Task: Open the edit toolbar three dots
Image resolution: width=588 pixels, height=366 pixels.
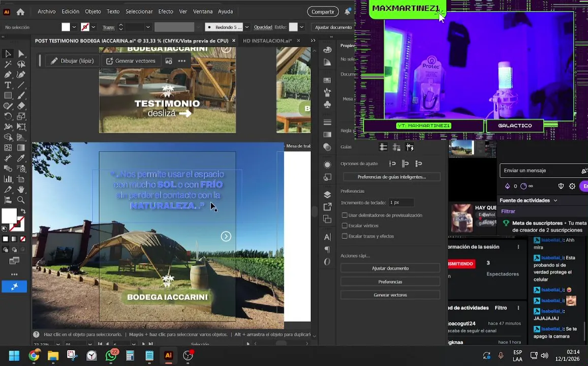Action: pyautogui.click(x=14, y=274)
